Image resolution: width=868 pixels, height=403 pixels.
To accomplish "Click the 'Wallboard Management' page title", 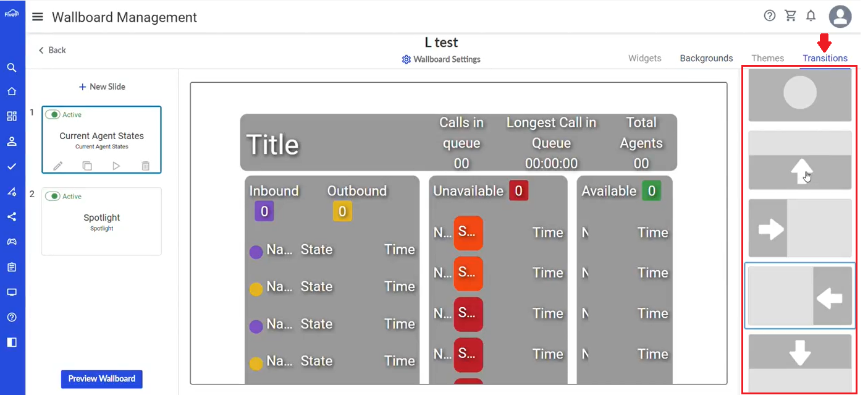I will point(124,17).
